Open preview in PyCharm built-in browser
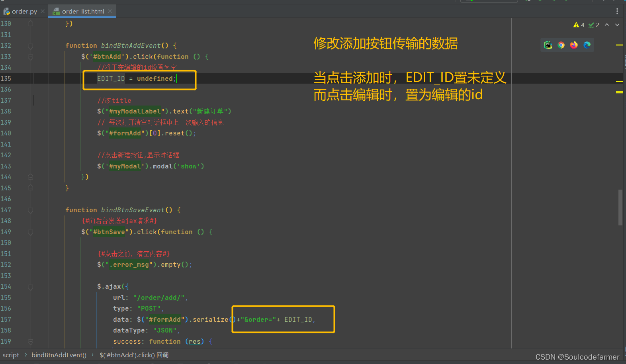 coord(548,45)
